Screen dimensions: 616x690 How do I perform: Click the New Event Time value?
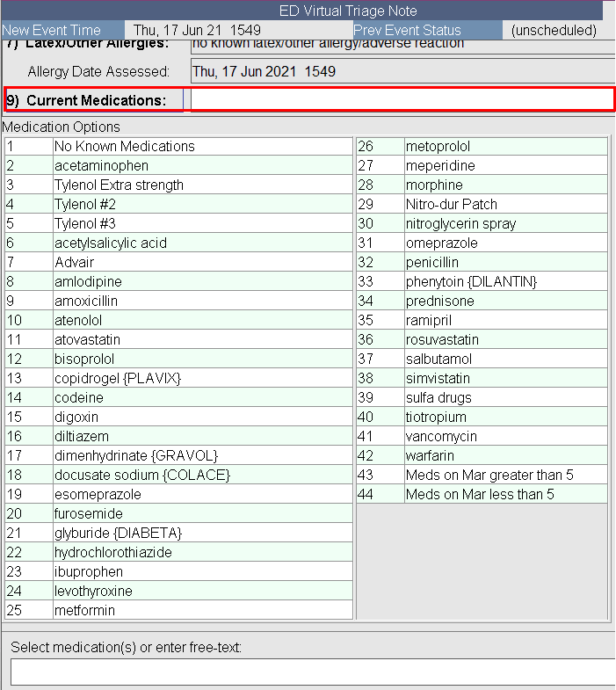pyautogui.click(x=197, y=31)
